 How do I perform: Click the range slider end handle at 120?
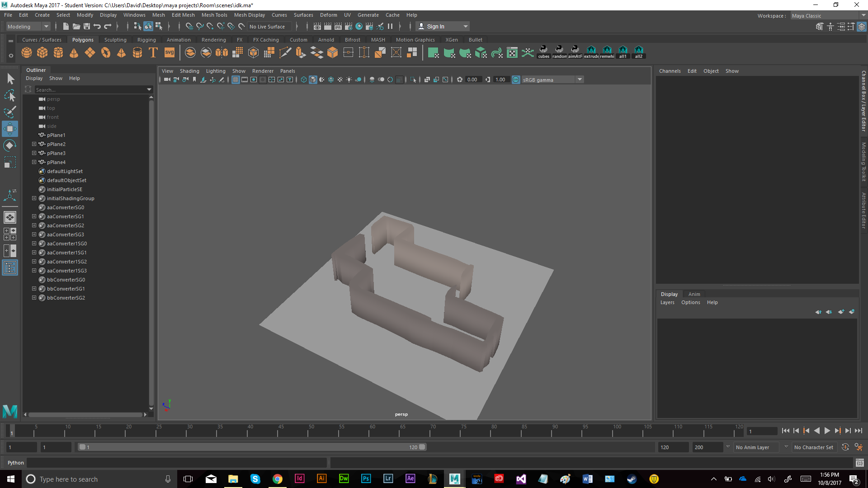click(x=422, y=447)
